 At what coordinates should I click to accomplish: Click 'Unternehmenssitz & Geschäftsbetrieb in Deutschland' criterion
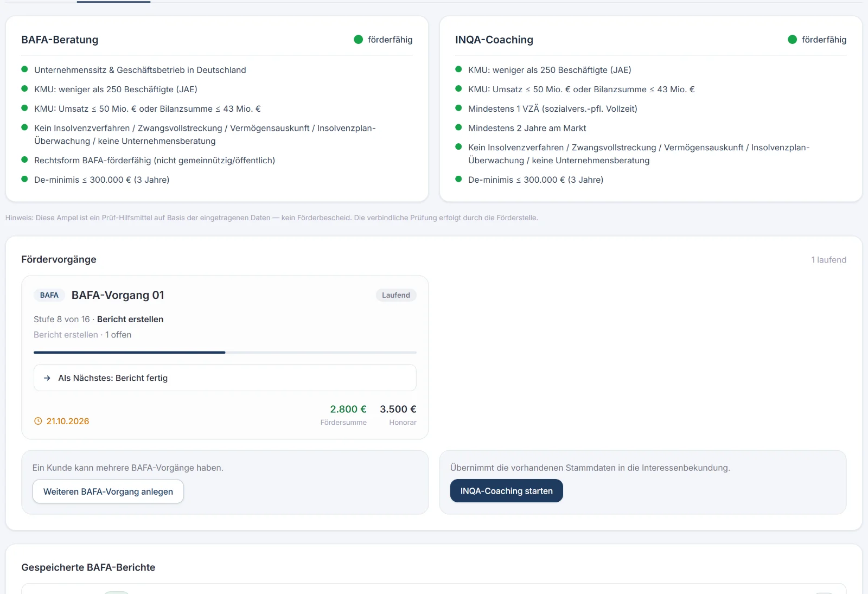[x=140, y=70]
